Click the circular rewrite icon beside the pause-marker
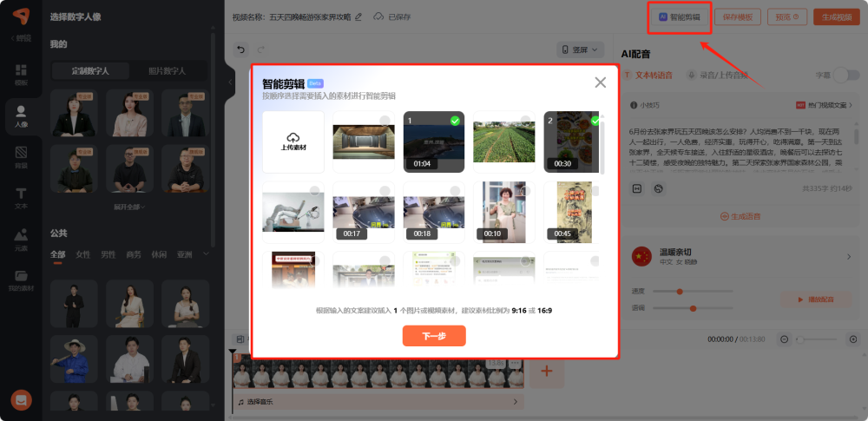Viewport: 868px width, 421px height. 658,188
